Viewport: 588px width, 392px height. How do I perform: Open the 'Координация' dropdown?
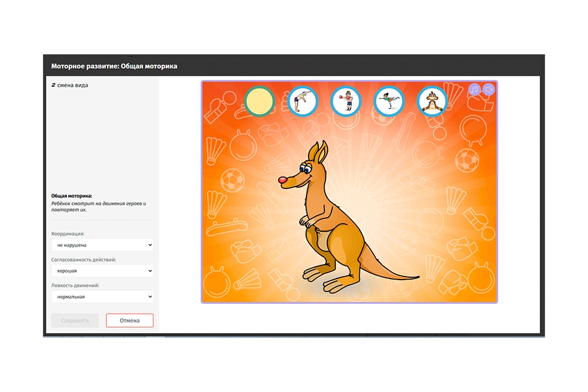(x=102, y=245)
